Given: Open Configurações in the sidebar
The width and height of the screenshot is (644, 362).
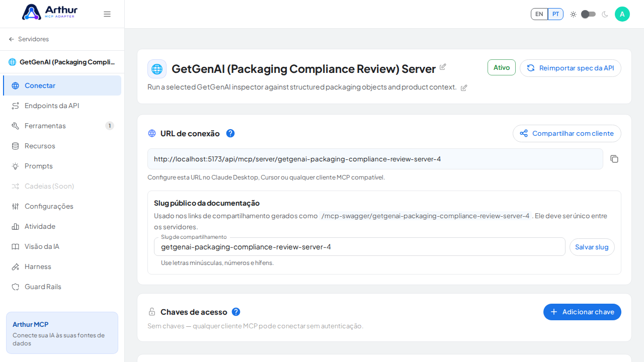Looking at the screenshot, I should tap(62, 206).
